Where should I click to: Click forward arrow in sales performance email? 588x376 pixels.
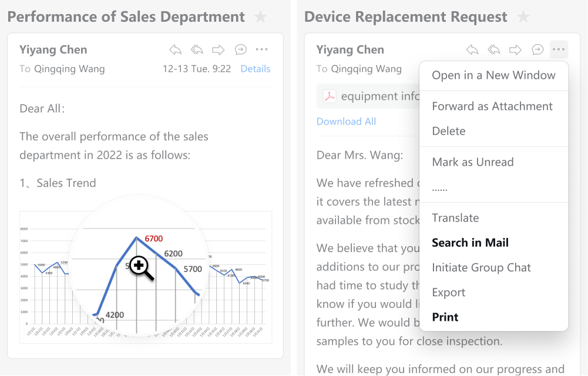[x=219, y=50]
